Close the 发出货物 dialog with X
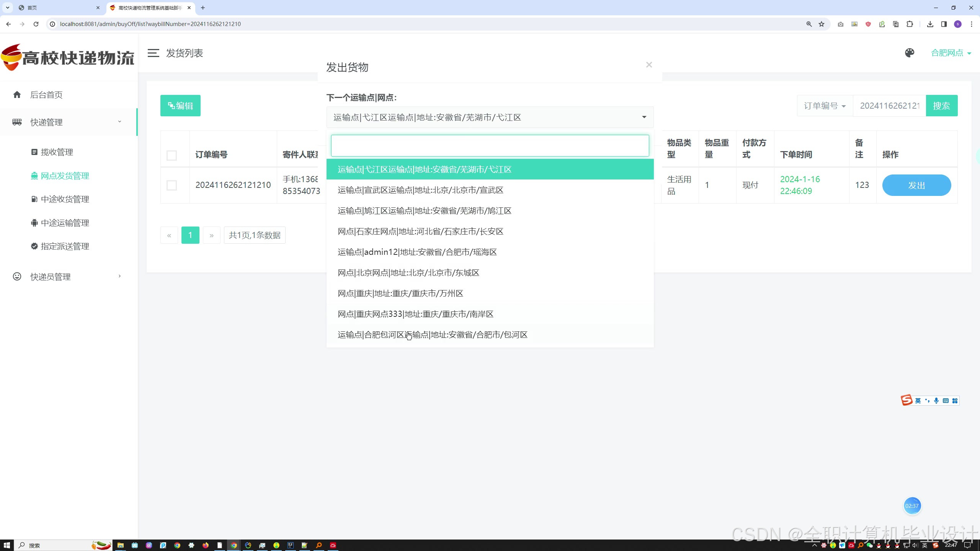This screenshot has height=551, width=980. 649,65
